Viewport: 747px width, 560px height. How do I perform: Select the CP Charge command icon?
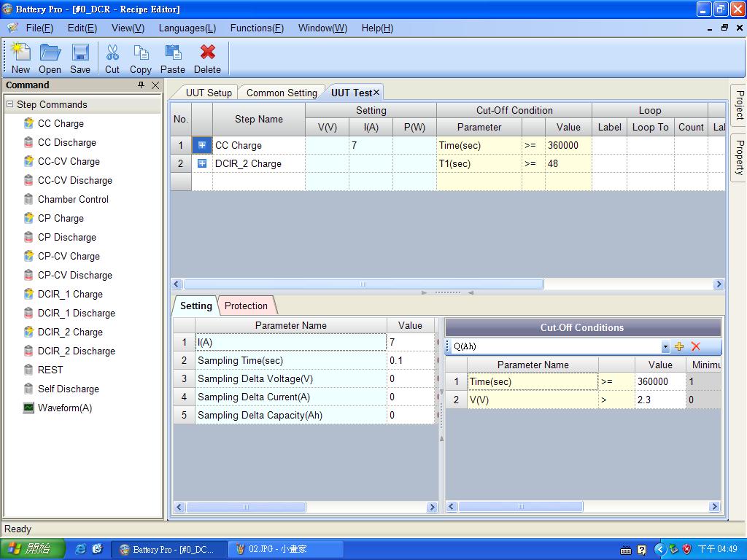click(28, 218)
